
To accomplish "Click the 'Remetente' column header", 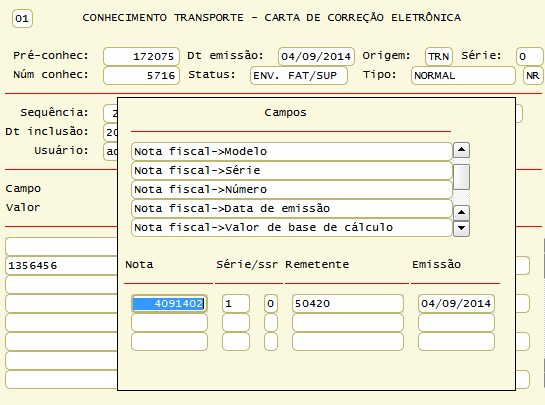I will [317, 265].
